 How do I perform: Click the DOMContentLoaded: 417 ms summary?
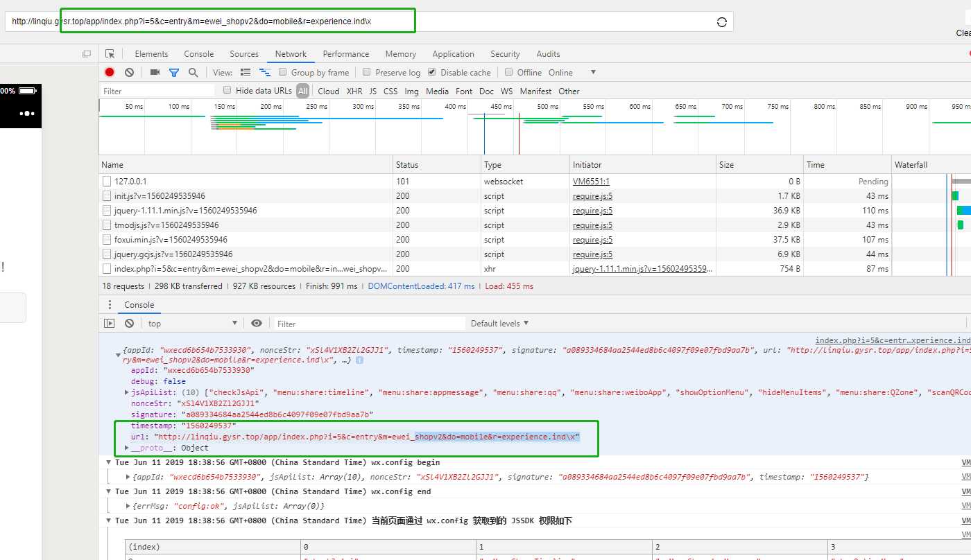pos(421,286)
